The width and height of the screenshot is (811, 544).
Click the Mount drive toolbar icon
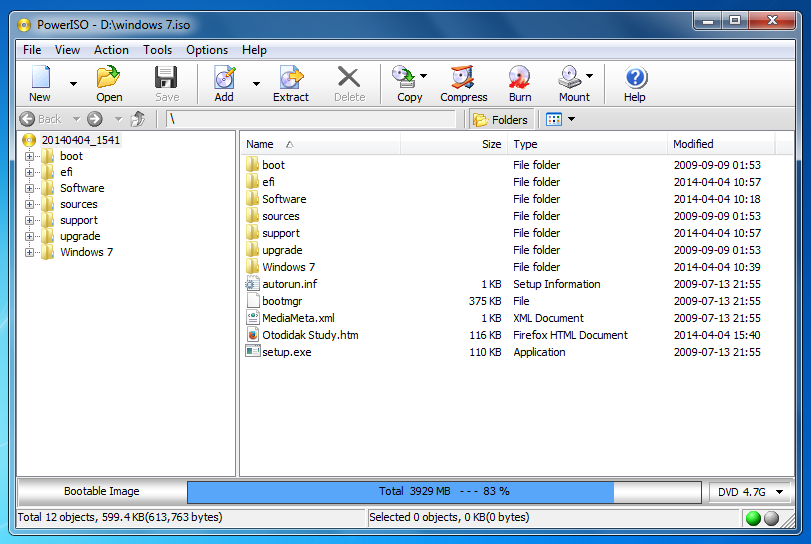(x=569, y=77)
